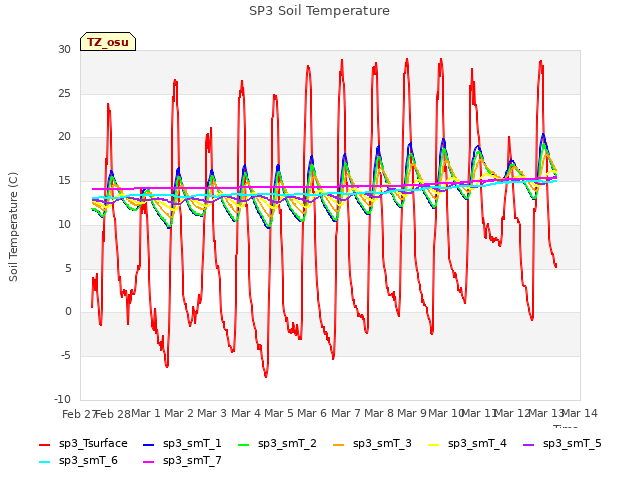The height and width of the screenshot is (480, 640).
Task: Click the orange sp3_smT_3 legend swatch
Action: 339,444
